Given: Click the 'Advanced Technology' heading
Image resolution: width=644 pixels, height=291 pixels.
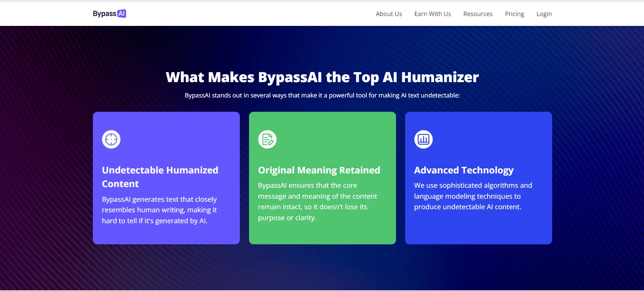Looking at the screenshot, I should 464,170.
